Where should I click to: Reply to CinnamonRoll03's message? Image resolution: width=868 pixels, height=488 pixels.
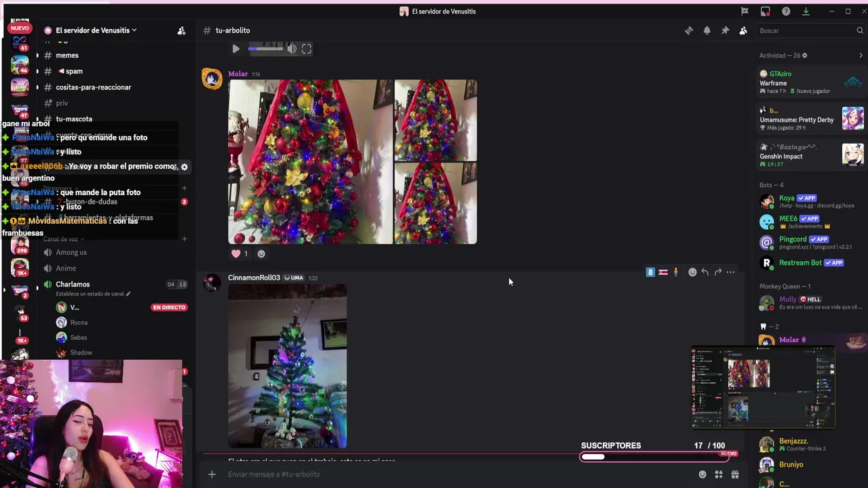[705, 272]
